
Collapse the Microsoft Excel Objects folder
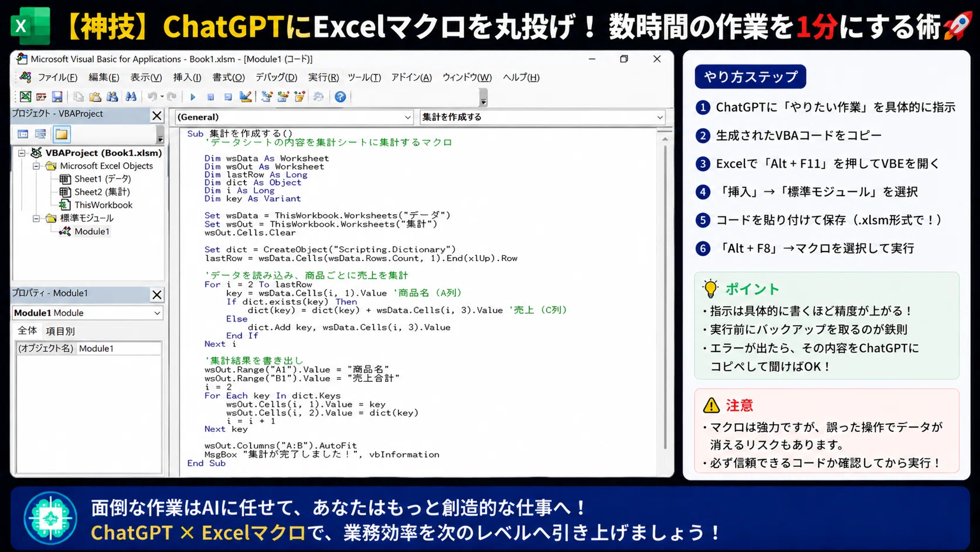pos(36,166)
